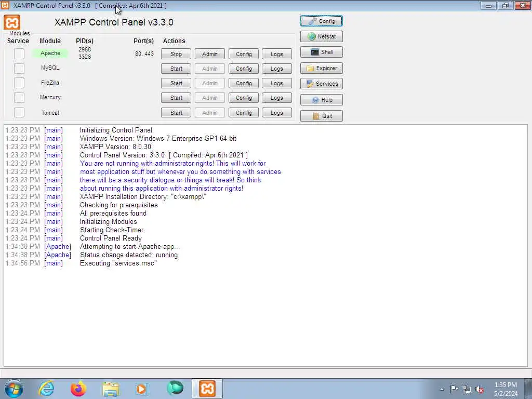This screenshot has width=532, height=399.
Task: Open Tomcat Config options
Action: [x=244, y=113]
